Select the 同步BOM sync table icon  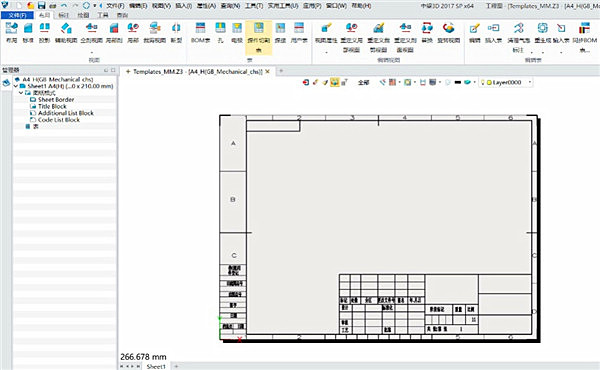584,32
